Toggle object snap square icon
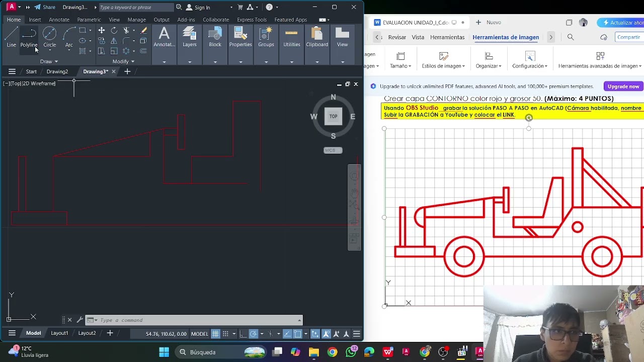The width and height of the screenshot is (644, 362). tap(297, 334)
